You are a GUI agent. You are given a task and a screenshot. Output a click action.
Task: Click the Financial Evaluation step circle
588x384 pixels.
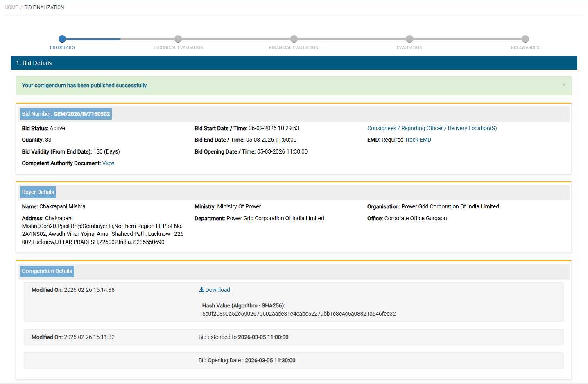(294, 39)
